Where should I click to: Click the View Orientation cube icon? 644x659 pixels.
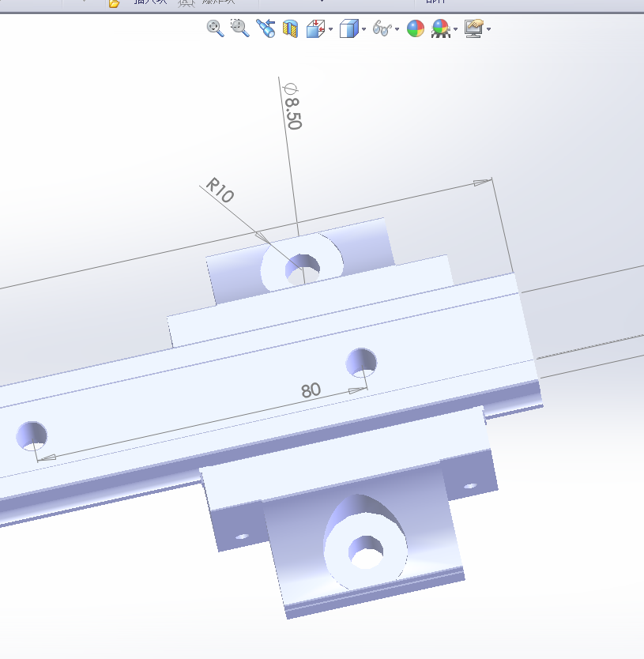coord(314,30)
